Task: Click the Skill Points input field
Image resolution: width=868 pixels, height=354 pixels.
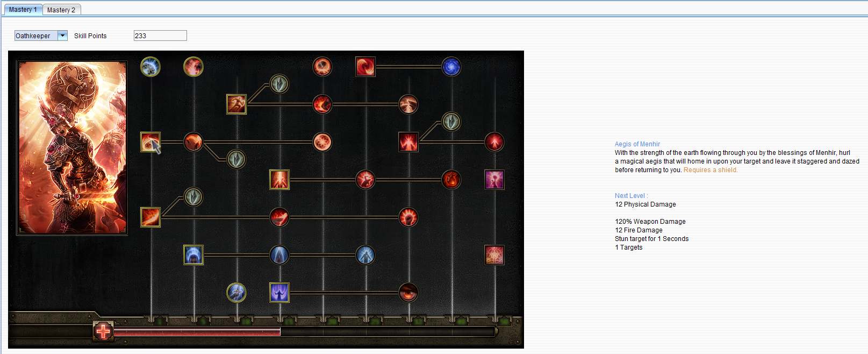Action: [x=160, y=36]
